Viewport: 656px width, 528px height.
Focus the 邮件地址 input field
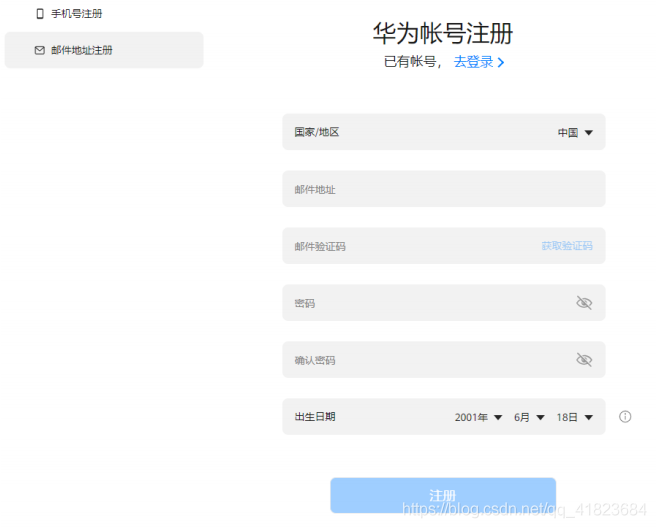pyautogui.click(x=444, y=189)
